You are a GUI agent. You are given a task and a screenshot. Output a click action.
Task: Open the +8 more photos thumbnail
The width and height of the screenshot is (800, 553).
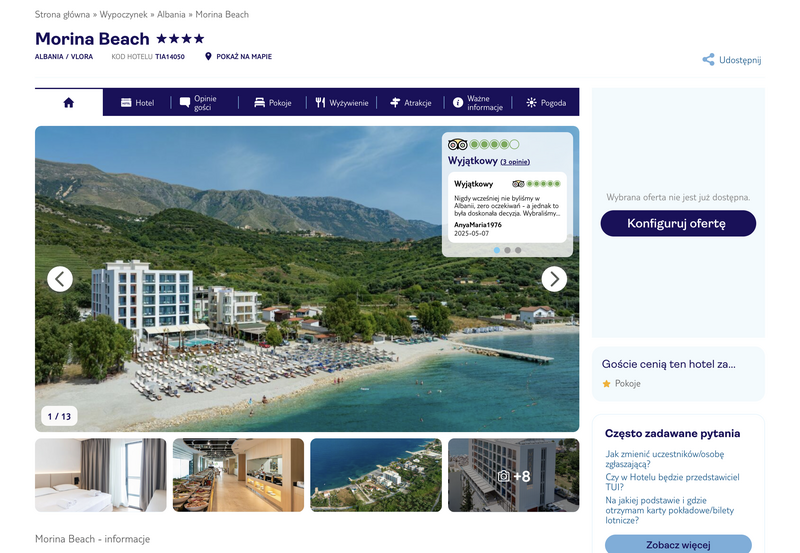coord(513,475)
